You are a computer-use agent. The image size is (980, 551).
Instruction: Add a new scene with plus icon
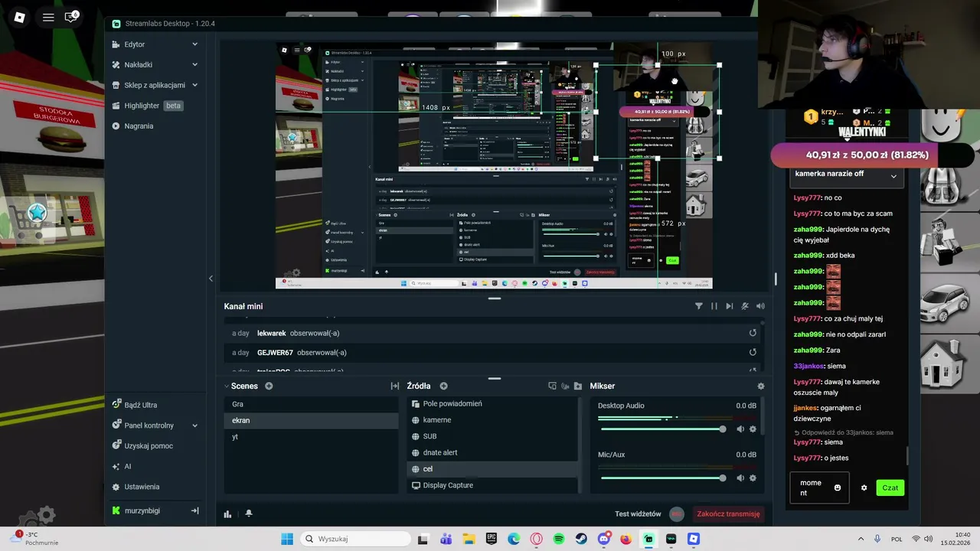pyautogui.click(x=269, y=386)
